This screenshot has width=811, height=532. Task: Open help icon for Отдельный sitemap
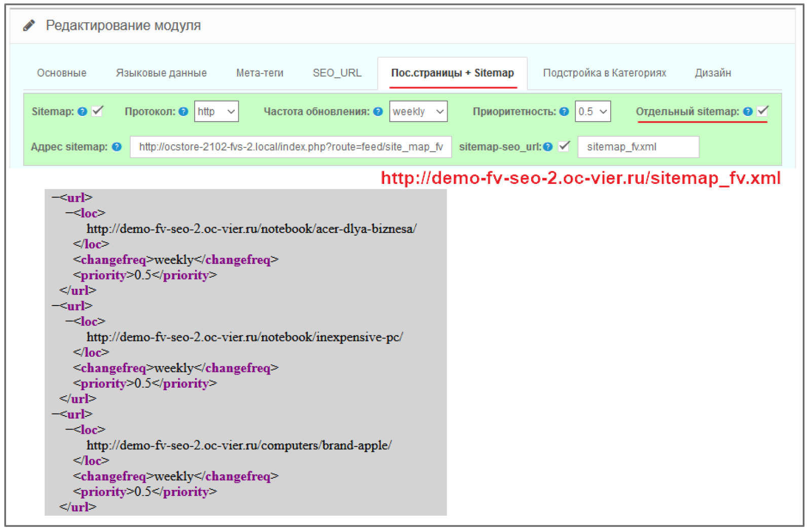(748, 111)
